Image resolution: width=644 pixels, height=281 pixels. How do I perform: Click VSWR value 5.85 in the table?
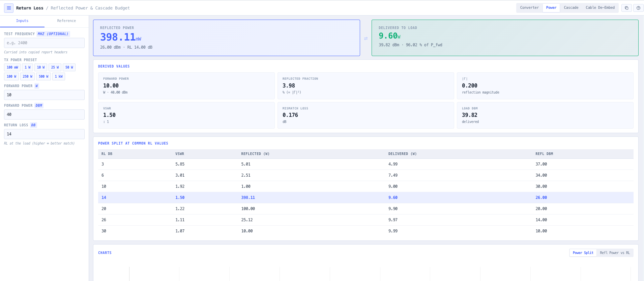180,164
